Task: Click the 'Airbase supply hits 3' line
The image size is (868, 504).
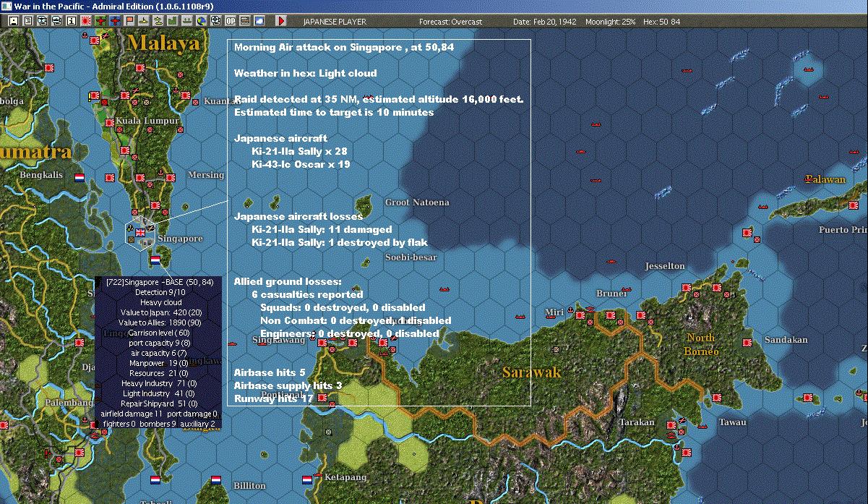Action: 288,385
